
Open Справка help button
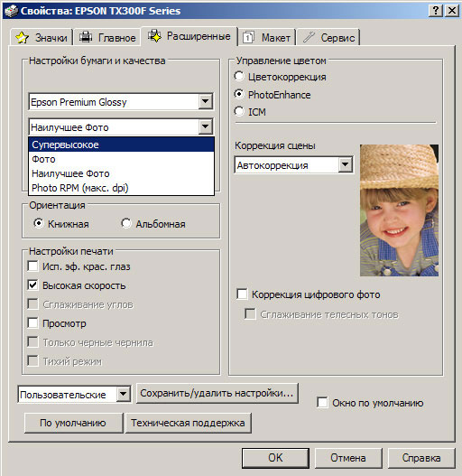click(421, 458)
